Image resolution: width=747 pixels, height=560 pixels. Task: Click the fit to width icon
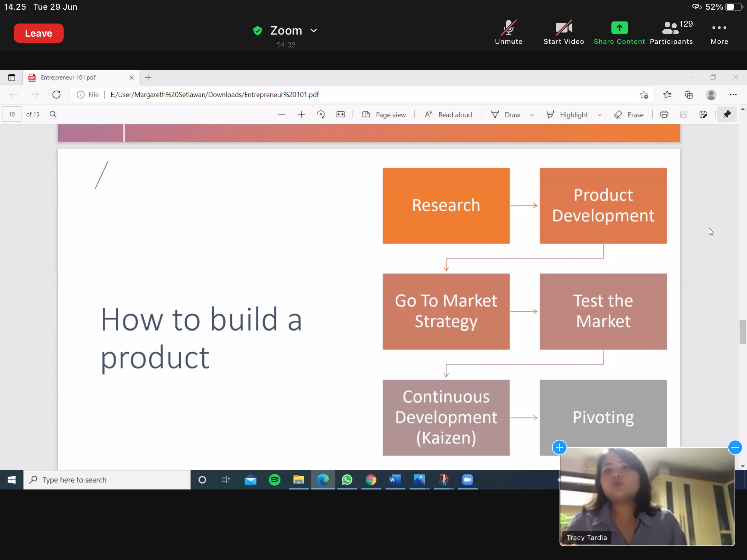(x=340, y=114)
